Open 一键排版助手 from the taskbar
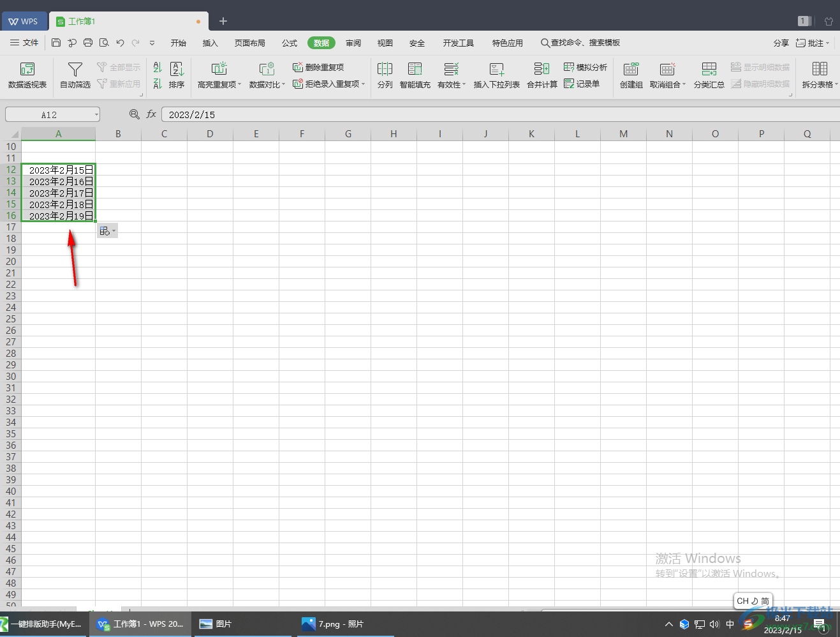 click(43, 624)
